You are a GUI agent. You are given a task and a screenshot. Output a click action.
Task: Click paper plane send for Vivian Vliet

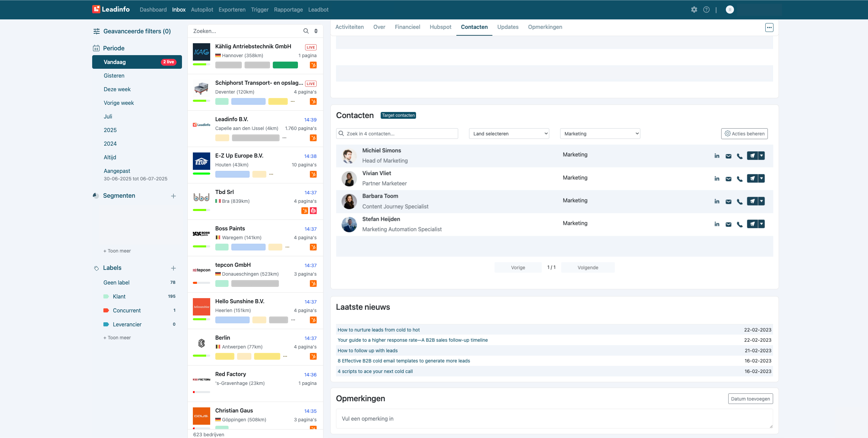coord(752,178)
